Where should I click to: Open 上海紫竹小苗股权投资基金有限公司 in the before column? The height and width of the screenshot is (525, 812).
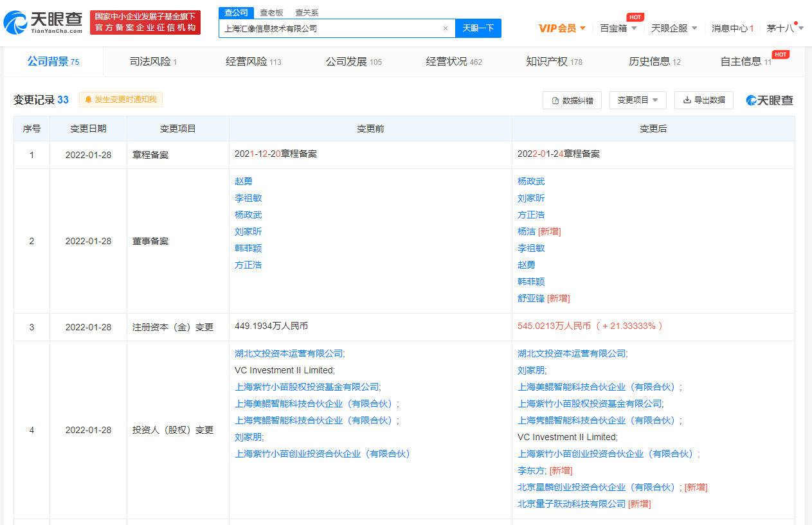[307, 387]
